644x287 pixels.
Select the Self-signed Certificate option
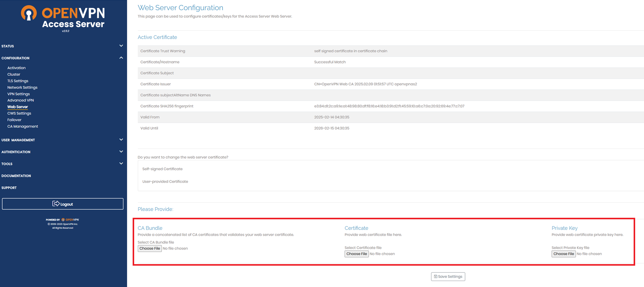pos(163,169)
